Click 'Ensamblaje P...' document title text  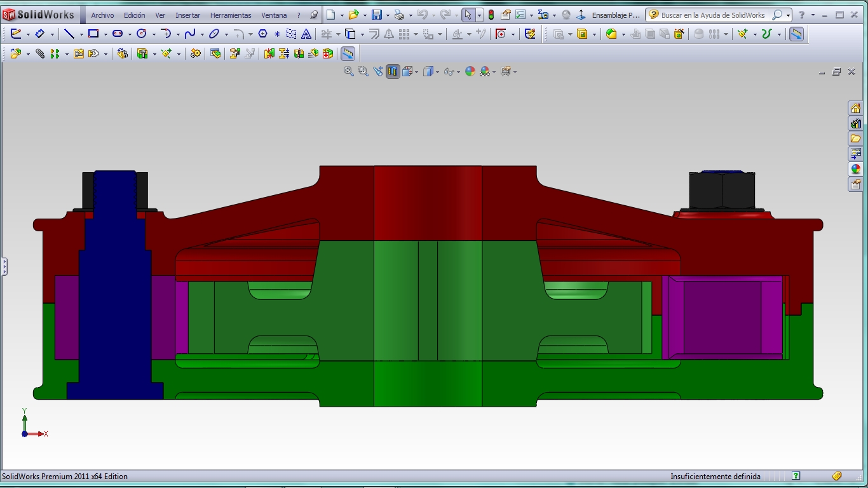616,15
